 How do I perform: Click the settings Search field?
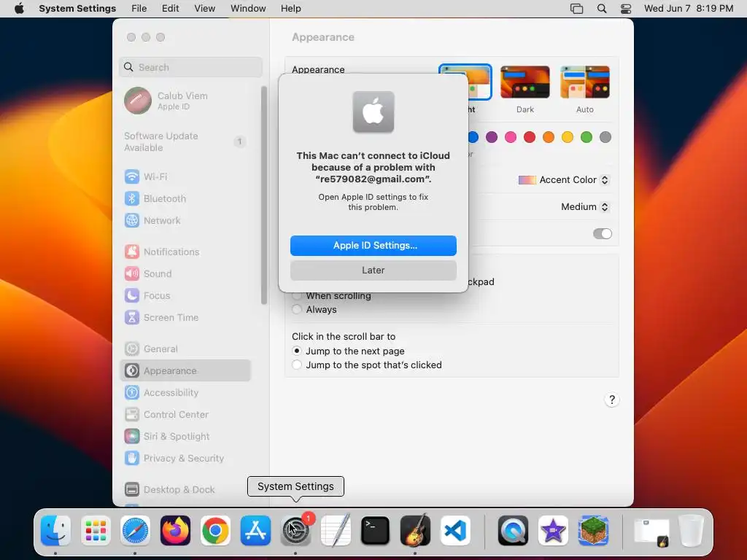[x=190, y=67]
